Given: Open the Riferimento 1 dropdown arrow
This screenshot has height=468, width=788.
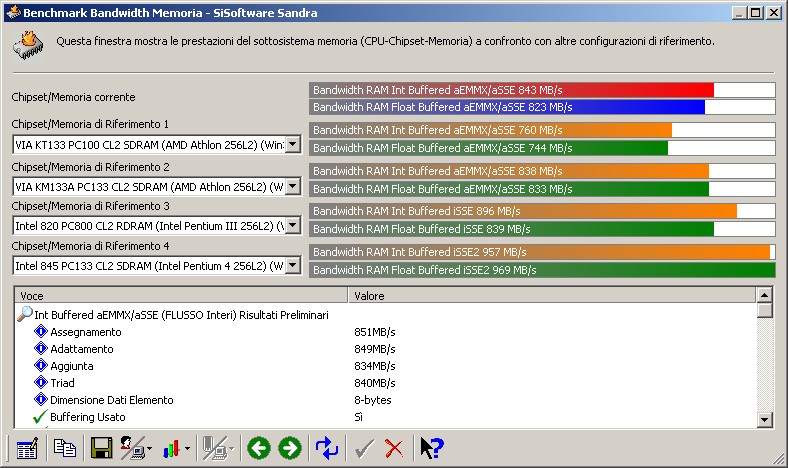Looking at the screenshot, I should coord(292,145).
